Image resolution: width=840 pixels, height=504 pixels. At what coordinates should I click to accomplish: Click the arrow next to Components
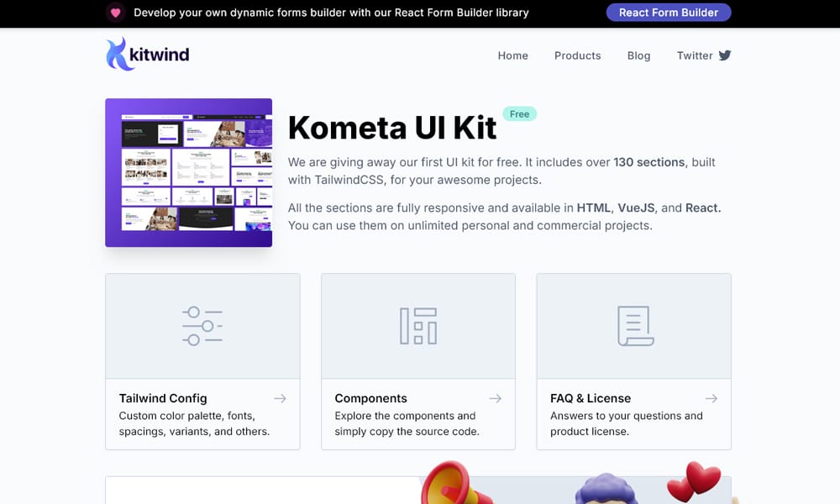pos(496,398)
